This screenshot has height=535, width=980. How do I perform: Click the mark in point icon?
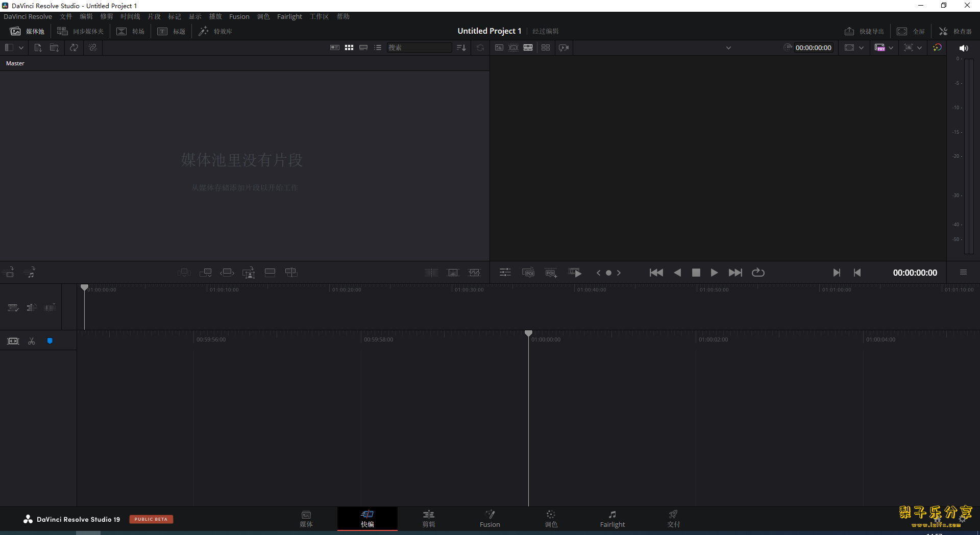837,273
